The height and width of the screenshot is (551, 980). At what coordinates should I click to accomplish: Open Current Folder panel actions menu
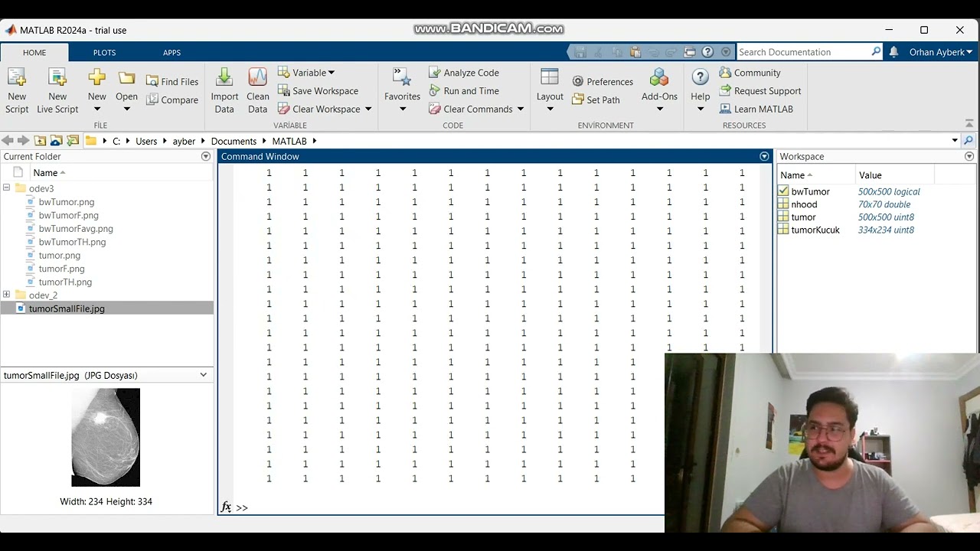[x=205, y=156]
